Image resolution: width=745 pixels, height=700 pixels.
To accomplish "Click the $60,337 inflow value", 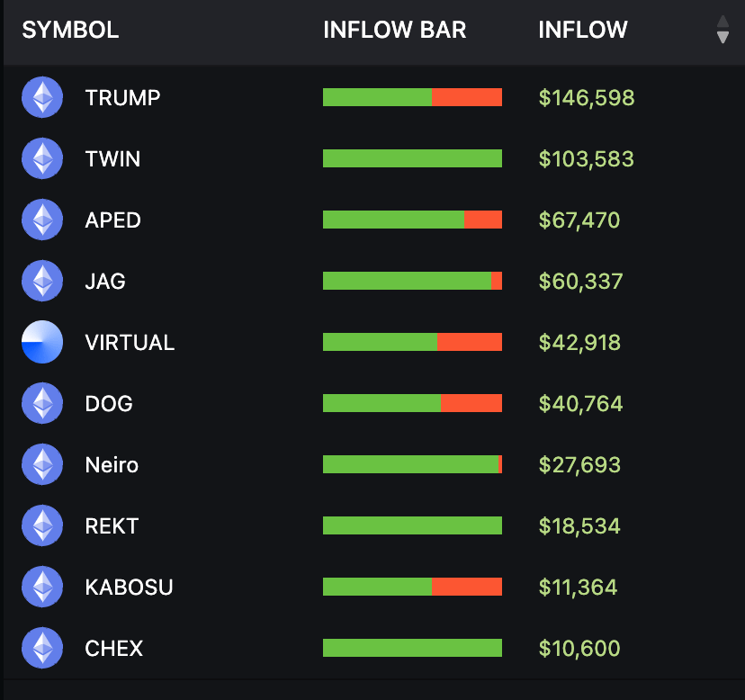I will [x=580, y=282].
